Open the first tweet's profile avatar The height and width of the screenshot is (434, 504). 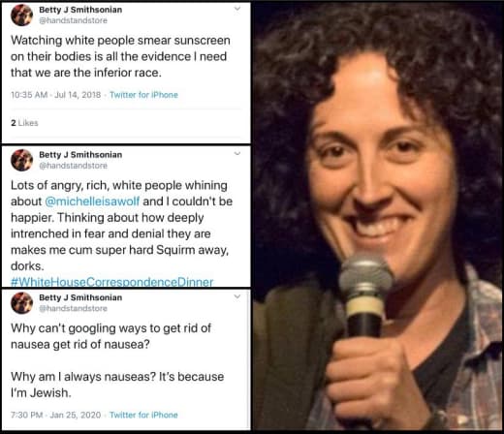click(x=21, y=15)
